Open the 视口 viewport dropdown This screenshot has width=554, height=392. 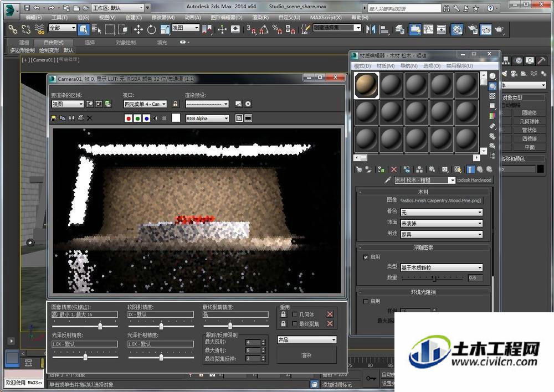pos(145,104)
